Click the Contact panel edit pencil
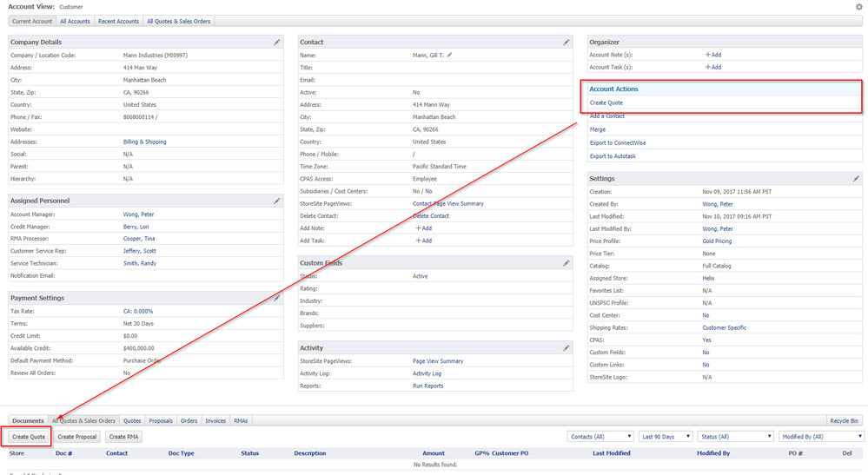Viewport: 868px width, 475px height. coord(567,42)
